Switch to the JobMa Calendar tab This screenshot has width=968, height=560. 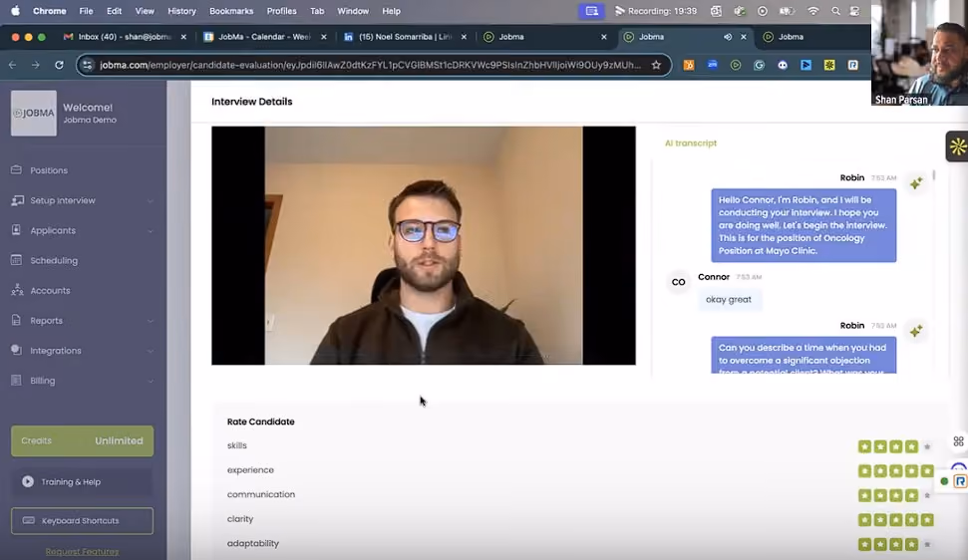click(x=264, y=37)
